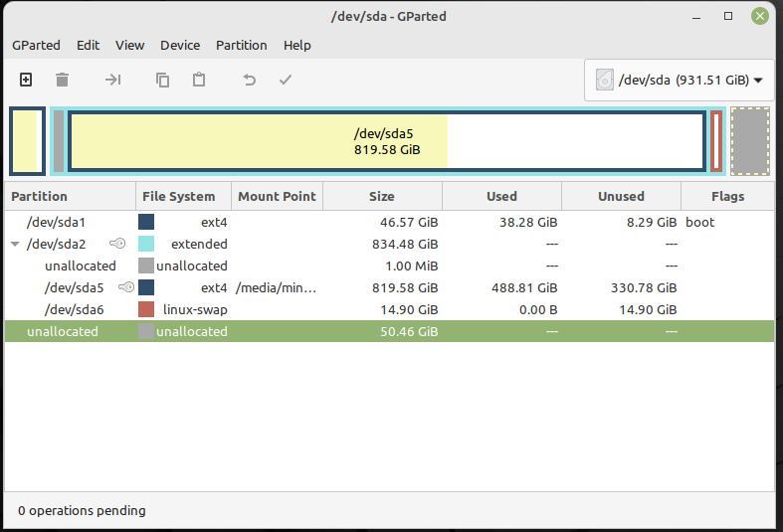Click the key lock icon on /dev/sda2 row
This screenshot has width=783, height=532.
(117, 244)
